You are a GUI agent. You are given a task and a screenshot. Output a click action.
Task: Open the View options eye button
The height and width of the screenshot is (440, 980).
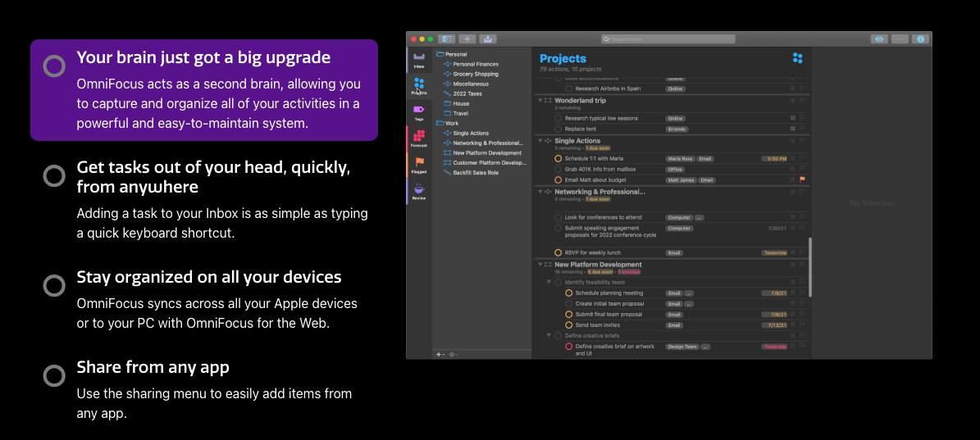pyautogui.click(x=879, y=39)
